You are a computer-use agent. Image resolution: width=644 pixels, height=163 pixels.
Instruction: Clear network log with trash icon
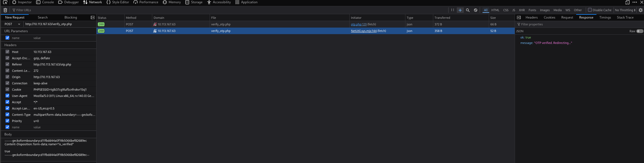click(x=5, y=10)
